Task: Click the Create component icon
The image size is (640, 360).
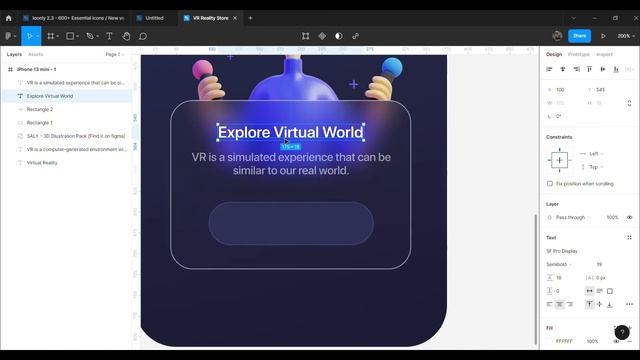Action: pyautogui.click(x=322, y=36)
